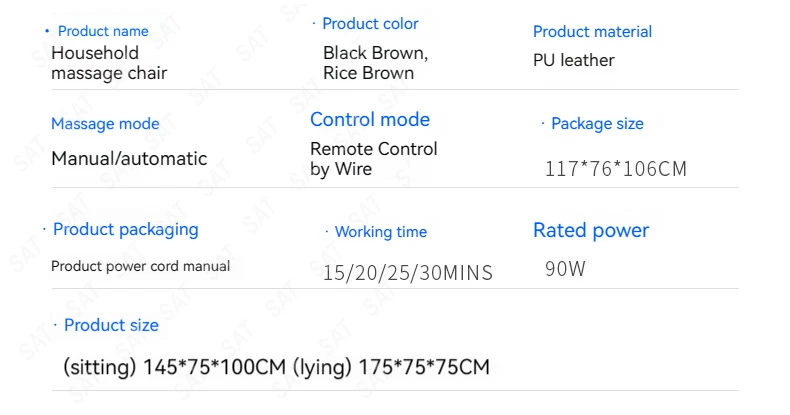
Task: Select the "PU leather" value
Action: pyautogui.click(x=574, y=60)
